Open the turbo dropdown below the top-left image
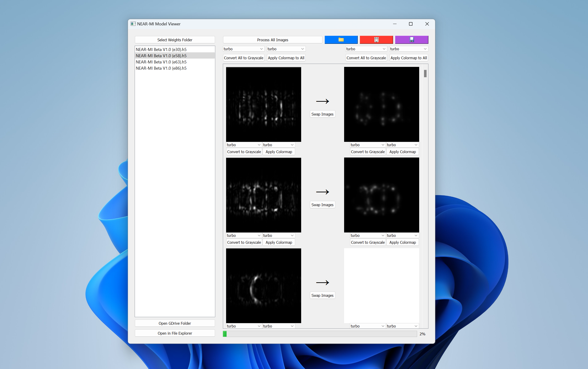Screen dimensions: 588x369 tap(244, 144)
